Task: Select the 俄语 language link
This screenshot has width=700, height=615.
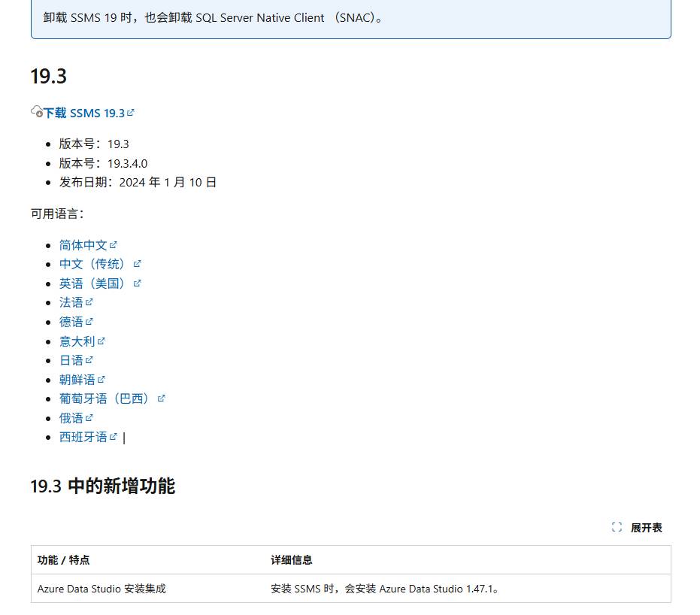Action: (71, 418)
